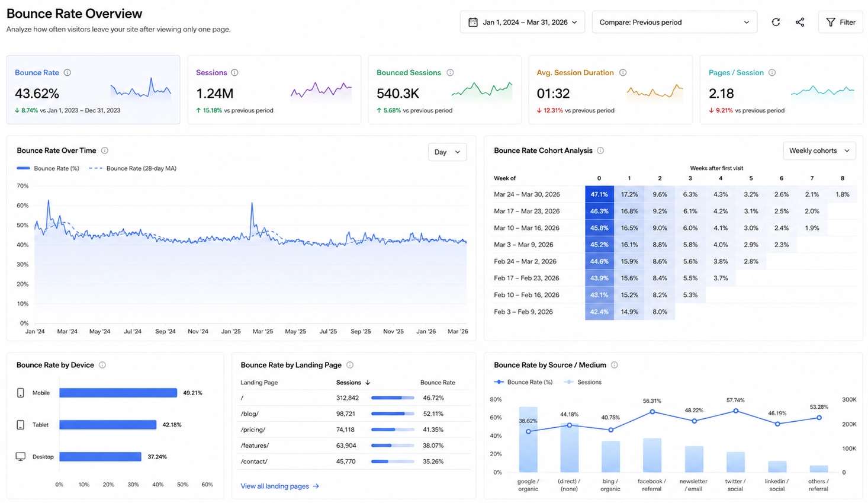
Task: Click the info icon next to Sessions card
Action: click(x=234, y=72)
